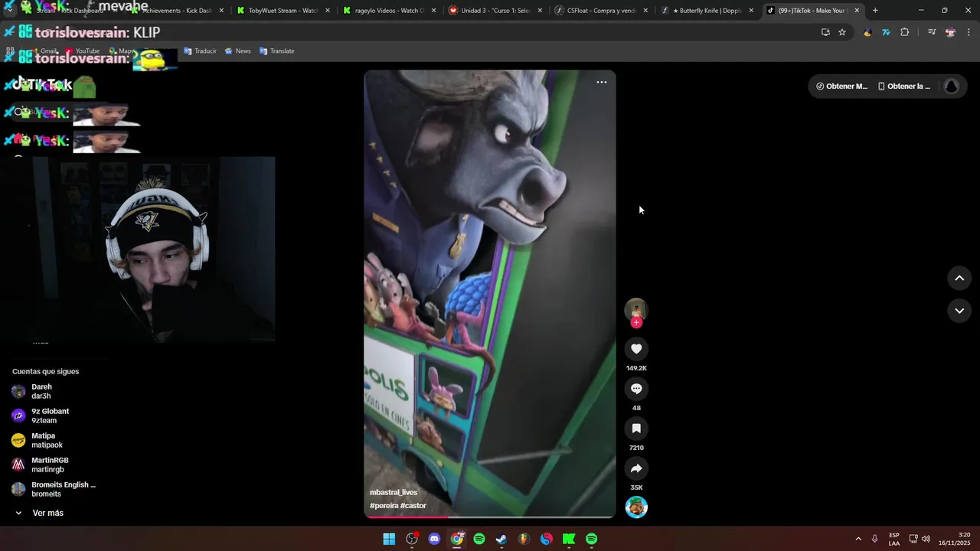
Task: Bookmark this page with the star icon
Action: pyautogui.click(x=842, y=32)
